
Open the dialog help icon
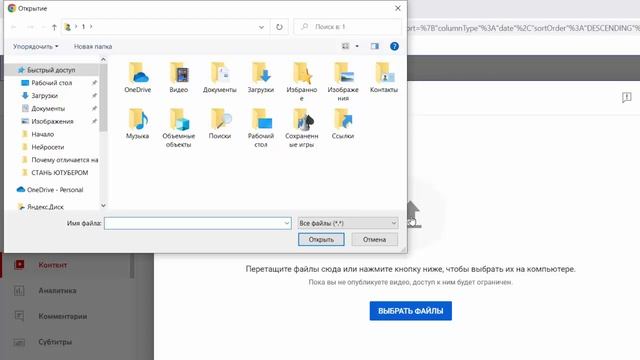click(x=394, y=46)
